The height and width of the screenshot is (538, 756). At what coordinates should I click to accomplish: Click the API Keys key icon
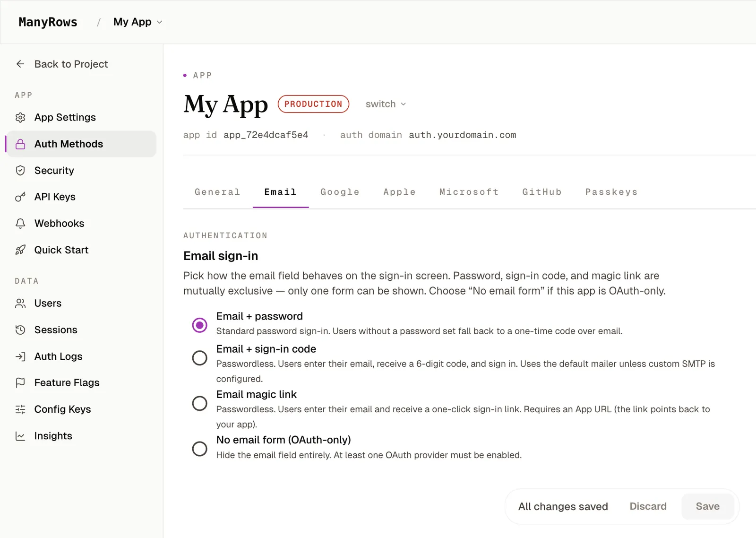[x=20, y=197]
